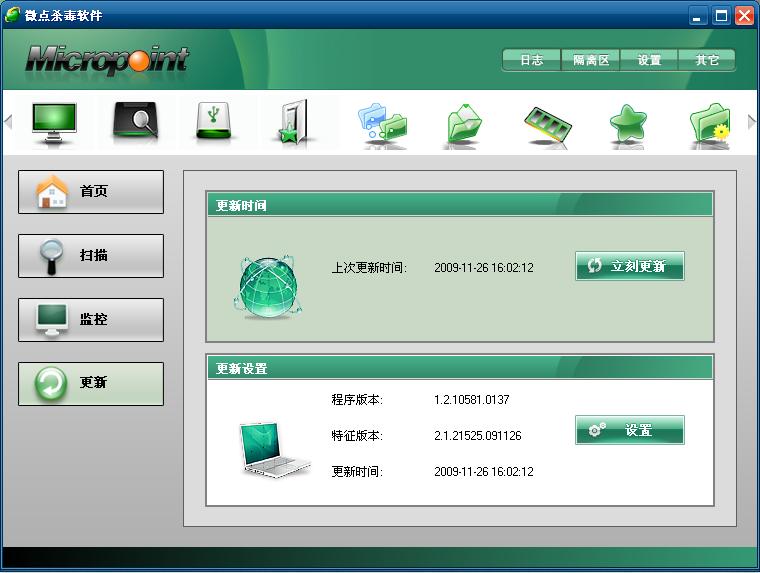760x573 pixels.
Task: Close the 微点杀毒软件 window
Action: coord(744,16)
